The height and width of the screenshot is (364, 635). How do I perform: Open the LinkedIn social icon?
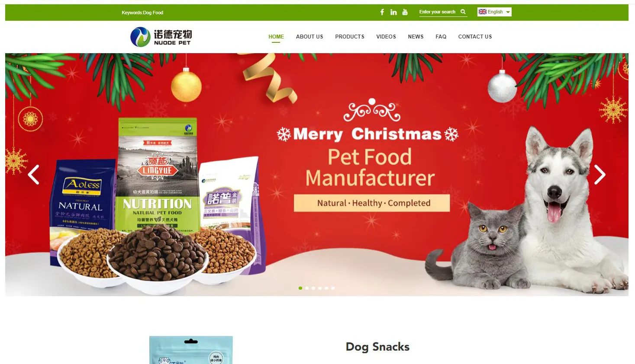[x=393, y=12]
